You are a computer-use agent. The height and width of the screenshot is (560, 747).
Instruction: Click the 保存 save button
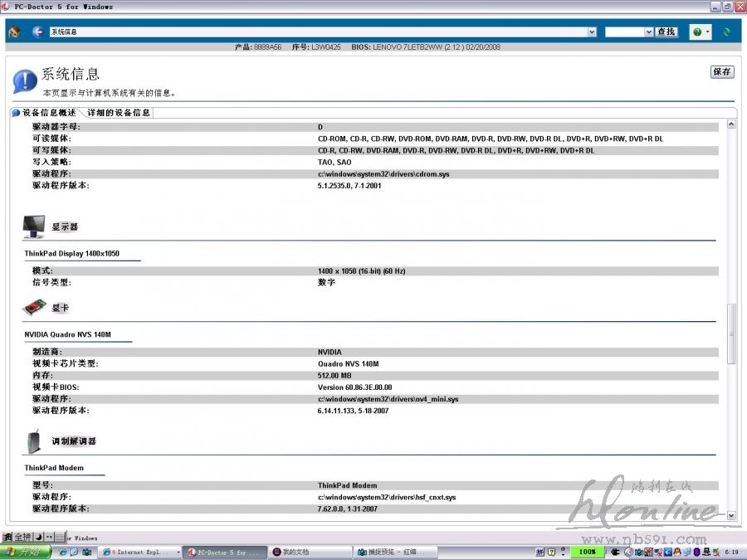pos(722,72)
